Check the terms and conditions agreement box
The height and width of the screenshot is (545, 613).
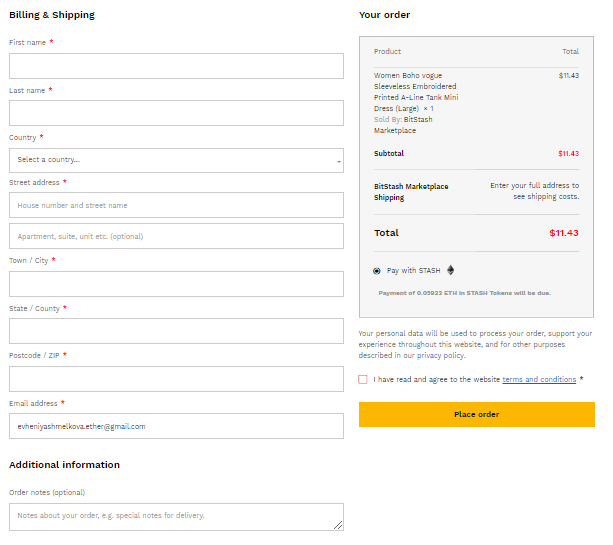coord(363,379)
